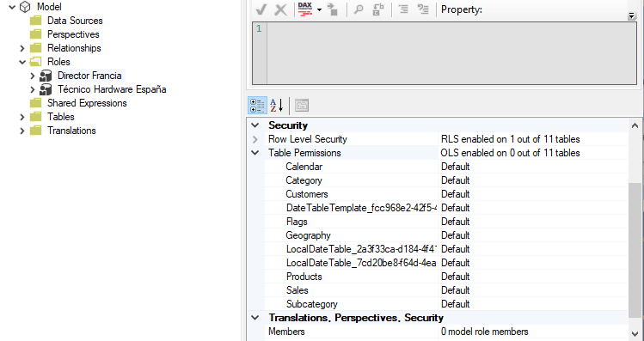Click the Relationships folder icon
This screenshot has height=341, width=644.
(36, 48)
